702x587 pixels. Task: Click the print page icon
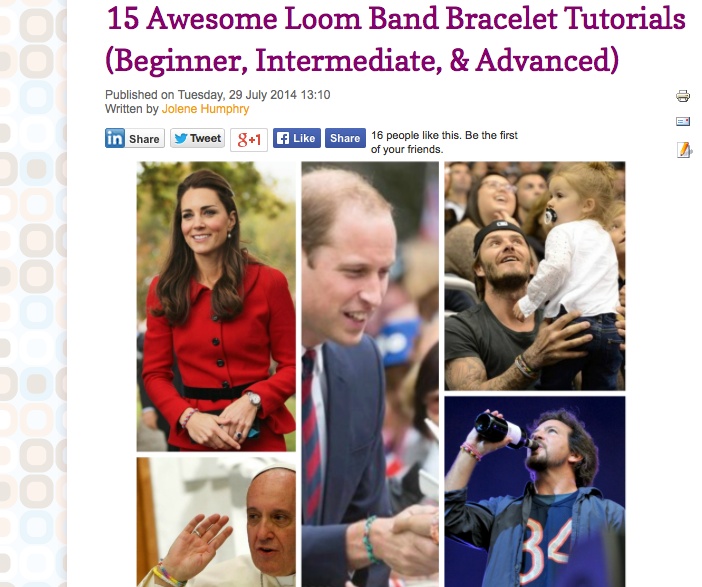pyautogui.click(x=683, y=96)
